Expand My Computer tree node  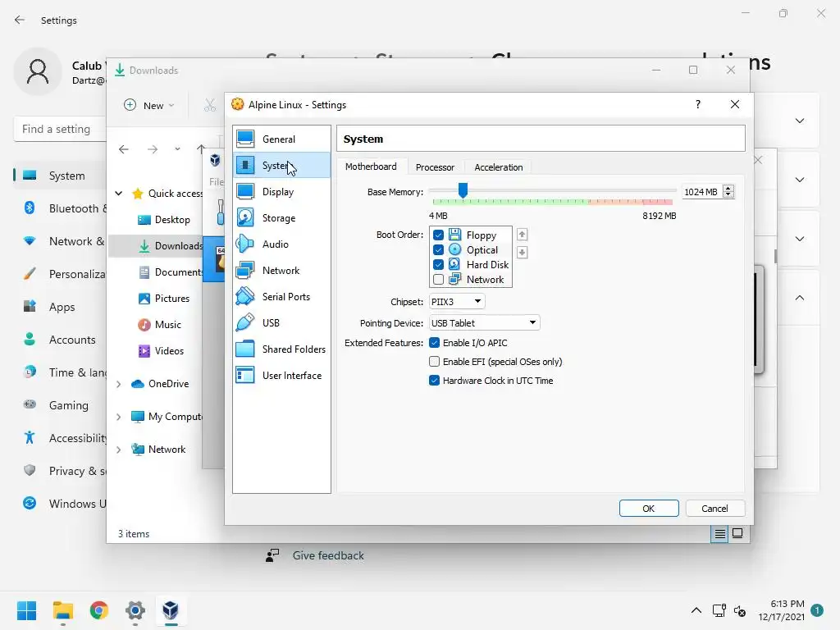(119, 417)
